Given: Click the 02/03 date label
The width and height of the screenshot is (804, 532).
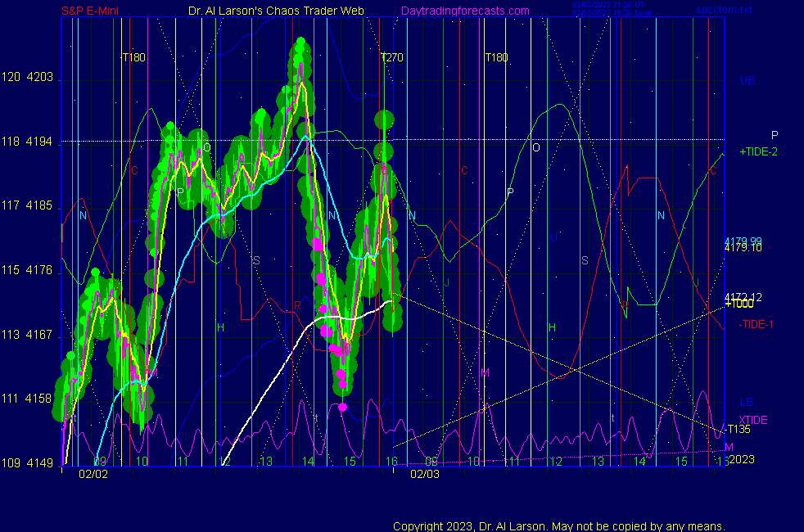Looking at the screenshot, I should point(425,474).
